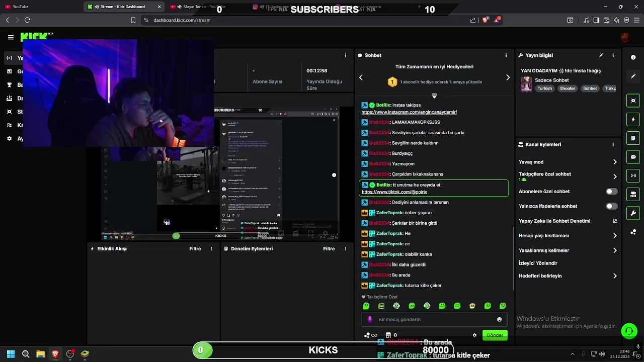644x362 pixels.
Task: Click ZaferToprak in "naber yayıncı" message
Action: (x=389, y=213)
